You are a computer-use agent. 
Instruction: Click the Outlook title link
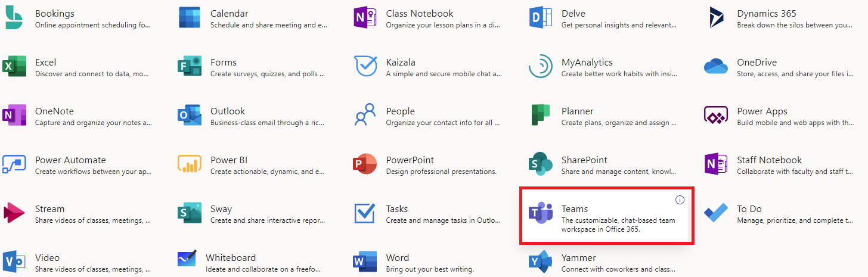pos(228,111)
